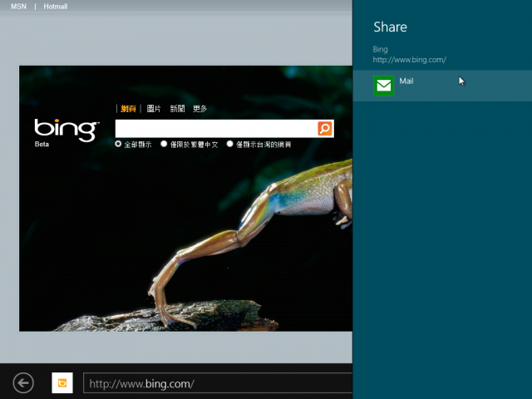Click the back arrow button
This screenshot has height=399, width=532.
point(23,383)
